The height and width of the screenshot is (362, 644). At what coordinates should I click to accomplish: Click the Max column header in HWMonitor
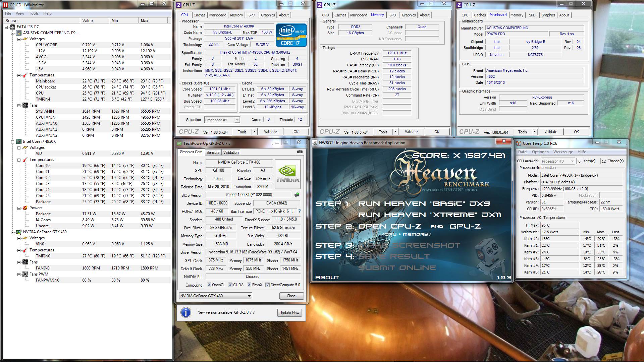tap(153, 20)
